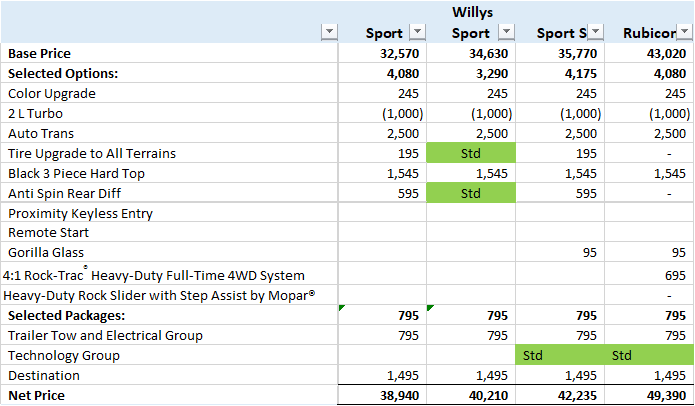Click Selected Options total 3,290
This screenshot has height=406, width=695.
[492, 74]
